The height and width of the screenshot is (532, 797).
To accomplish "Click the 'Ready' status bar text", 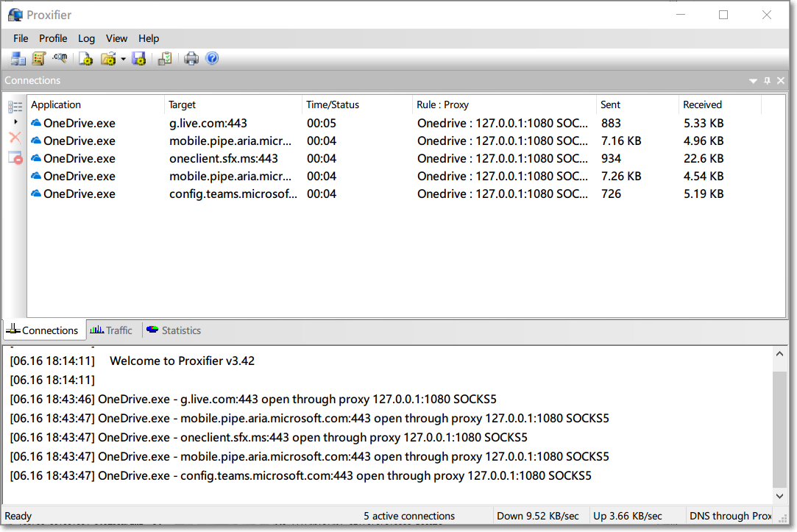I will click(18, 516).
